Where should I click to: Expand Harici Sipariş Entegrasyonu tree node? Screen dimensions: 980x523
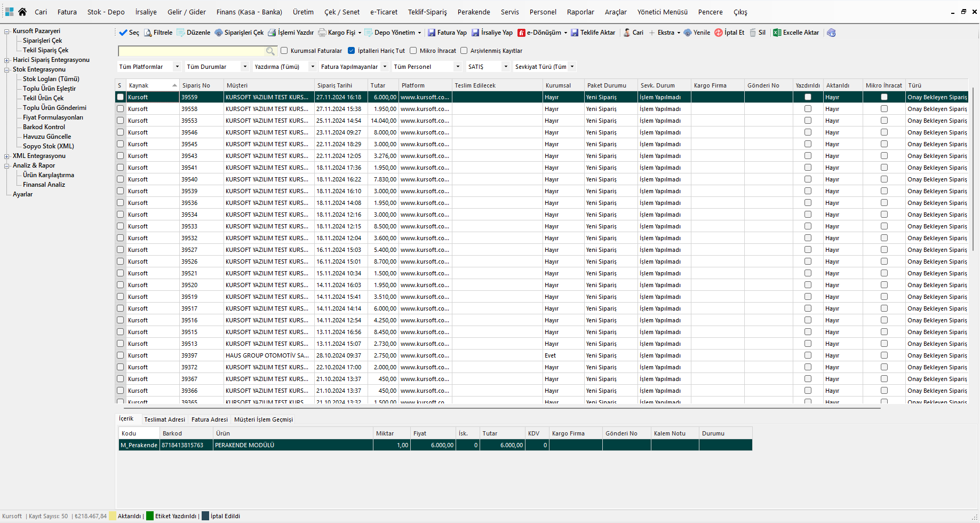coord(7,60)
